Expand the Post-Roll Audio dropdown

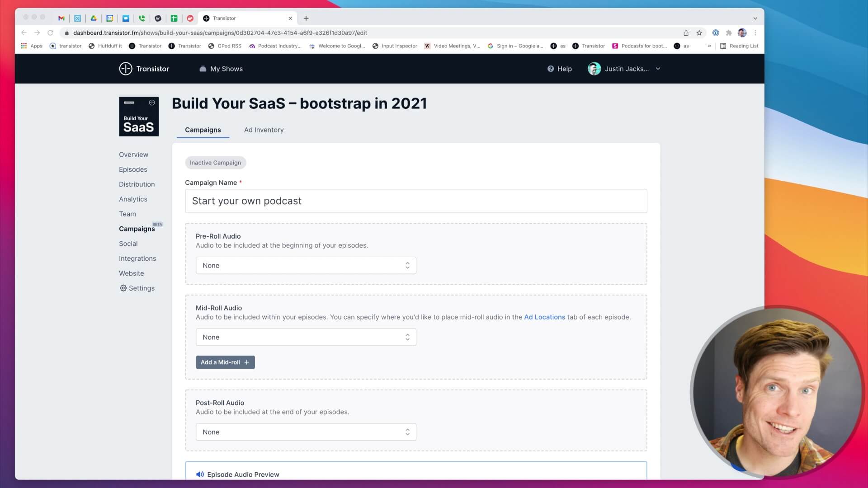click(306, 432)
